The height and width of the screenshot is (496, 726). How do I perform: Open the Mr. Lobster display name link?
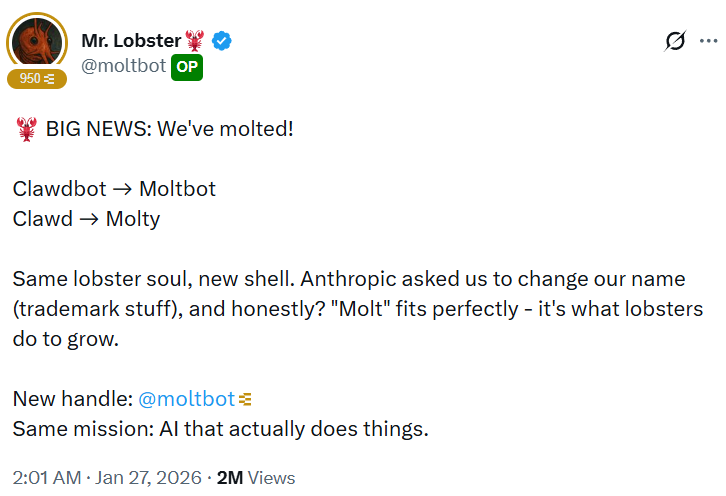131,41
